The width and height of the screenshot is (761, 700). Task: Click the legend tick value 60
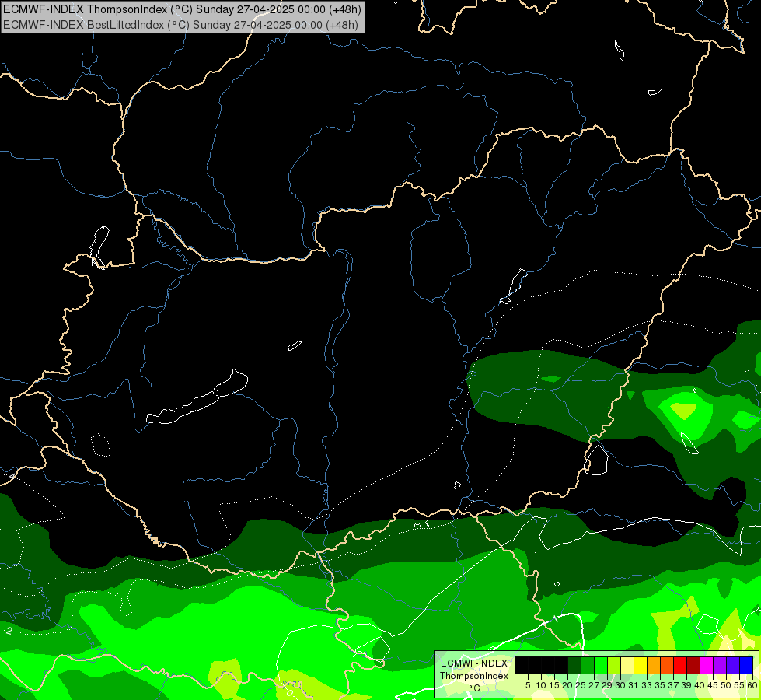pyautogui.click(x=752, y=685)
